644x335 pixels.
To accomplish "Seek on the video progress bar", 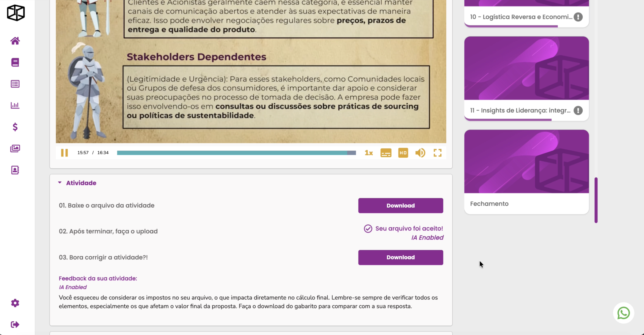I will (x=236, y=153).
